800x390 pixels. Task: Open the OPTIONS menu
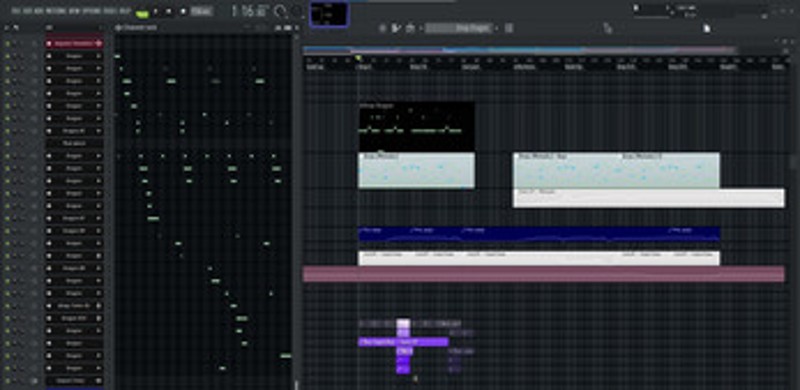pos(92,11)
